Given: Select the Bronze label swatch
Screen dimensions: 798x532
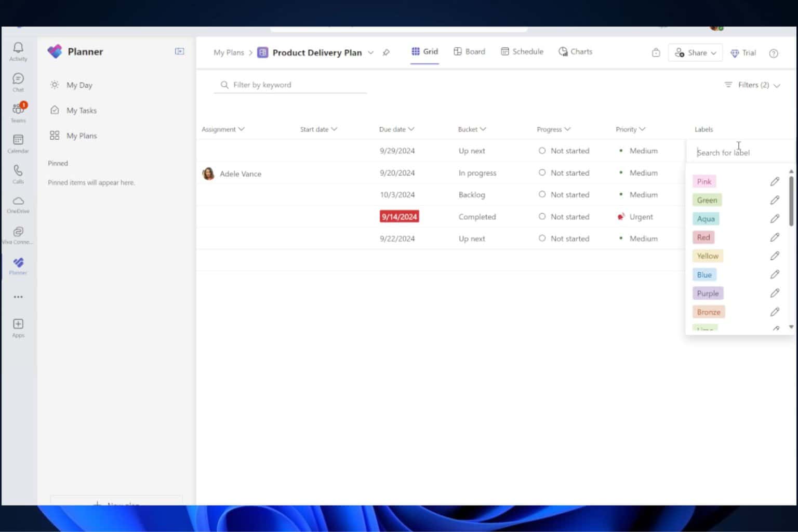Looking at the screenshot, I should 709,312.
